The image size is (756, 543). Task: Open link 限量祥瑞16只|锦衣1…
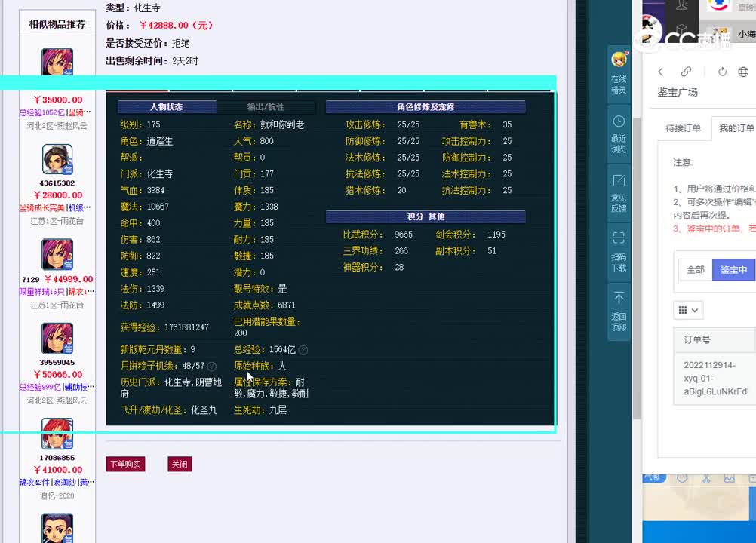tap(57, 292)
